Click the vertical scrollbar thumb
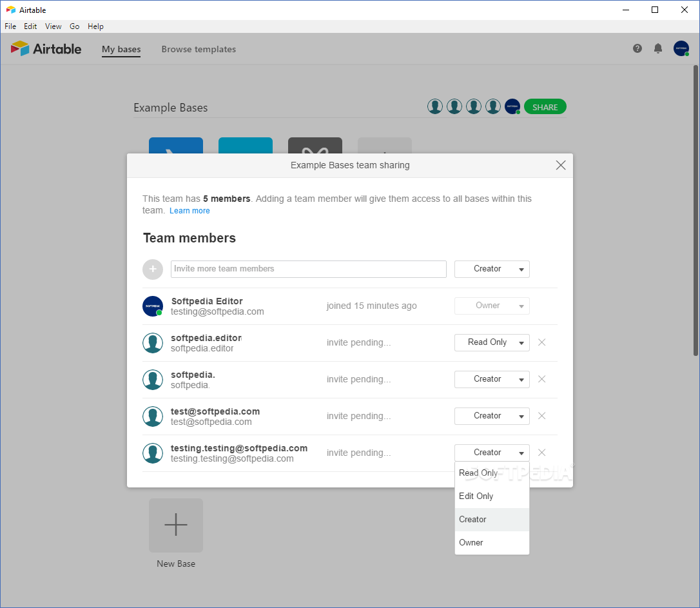The height and width of the screenshot is (608, 700). tap(695, 210)
